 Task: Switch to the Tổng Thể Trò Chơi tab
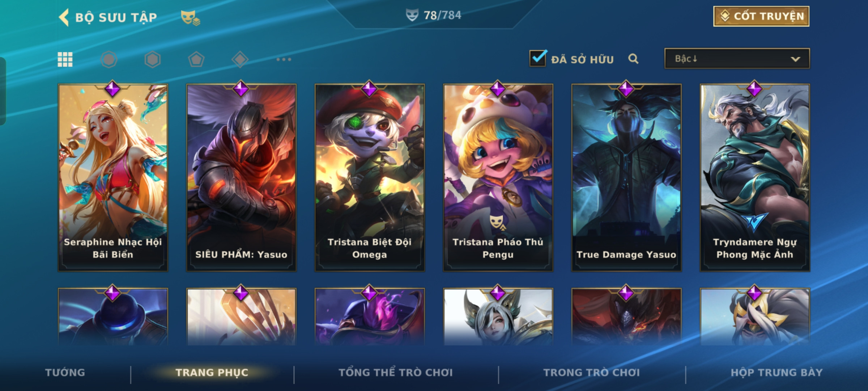(x=396, y=373)
